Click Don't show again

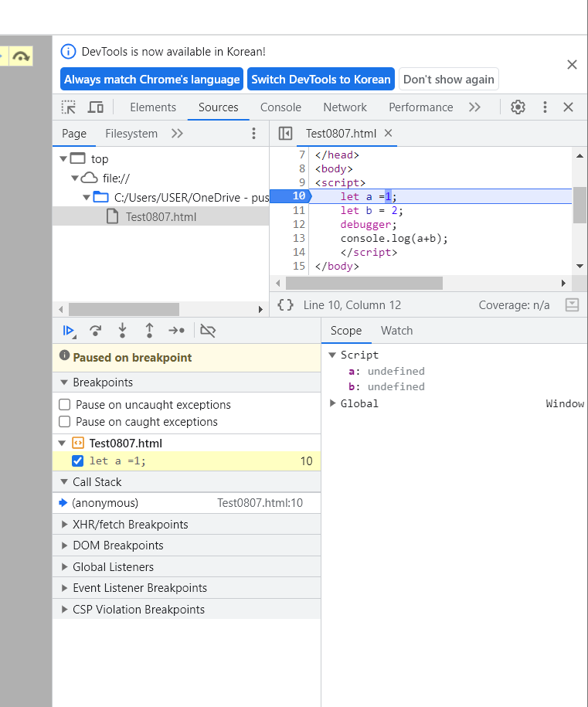pos(449,80)
